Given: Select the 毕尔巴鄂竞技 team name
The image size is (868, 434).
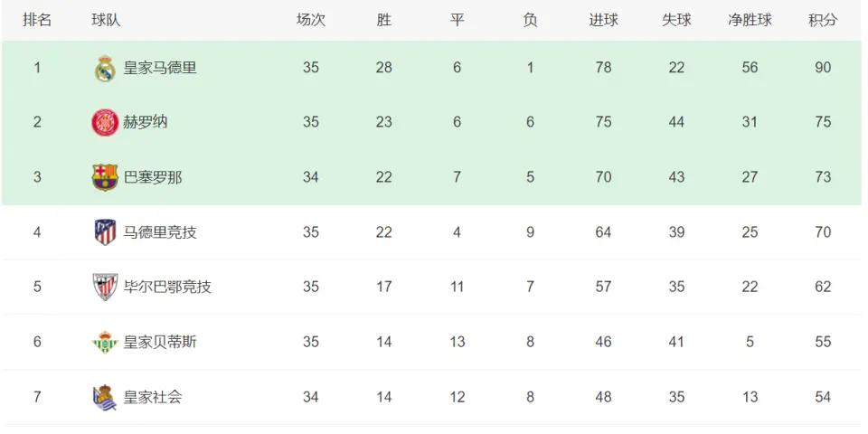Looking at the screenshot, I should (x=167, y=287).
